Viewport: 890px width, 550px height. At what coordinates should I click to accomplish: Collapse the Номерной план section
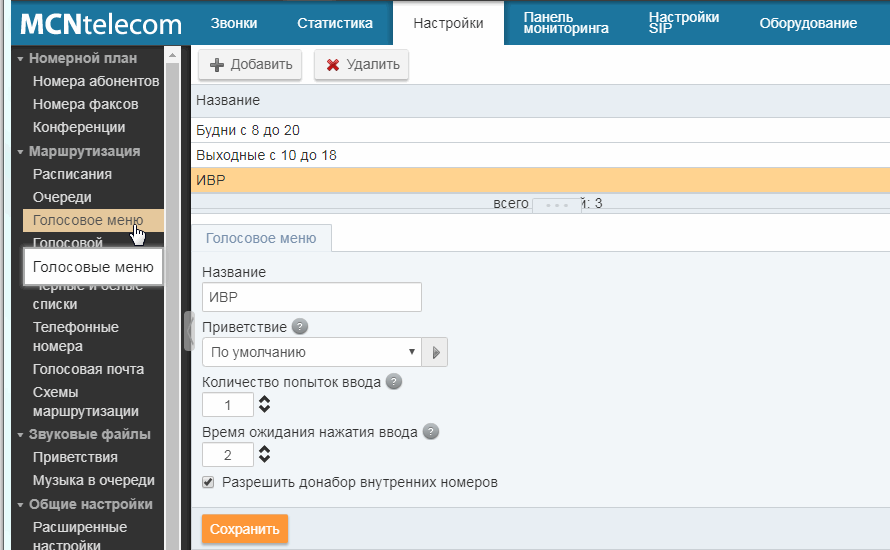pyautogui.click(x=20, y=59)
